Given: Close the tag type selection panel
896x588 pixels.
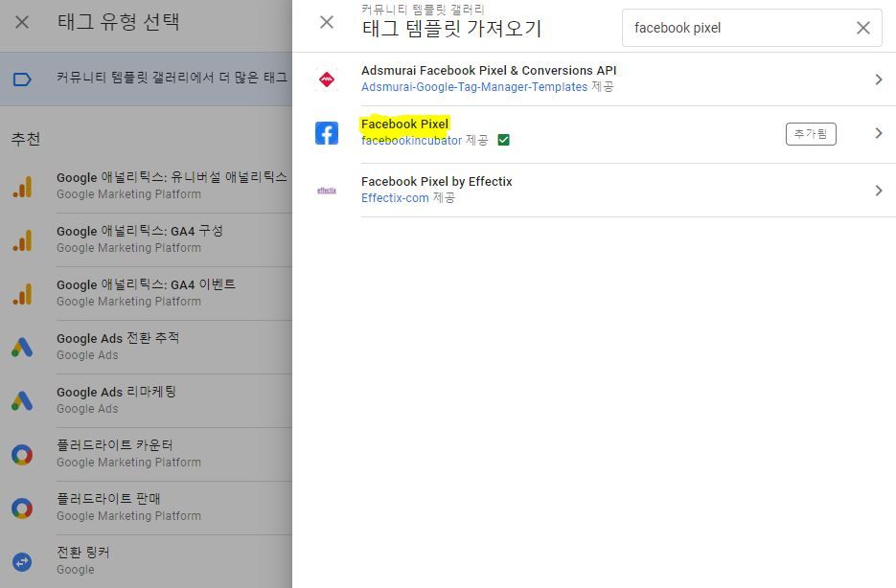Looking at the screenshot, I should (x=22, y=22).
